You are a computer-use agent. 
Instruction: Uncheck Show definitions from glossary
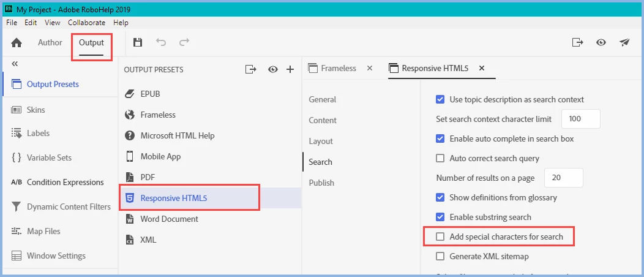click(440, 197)
